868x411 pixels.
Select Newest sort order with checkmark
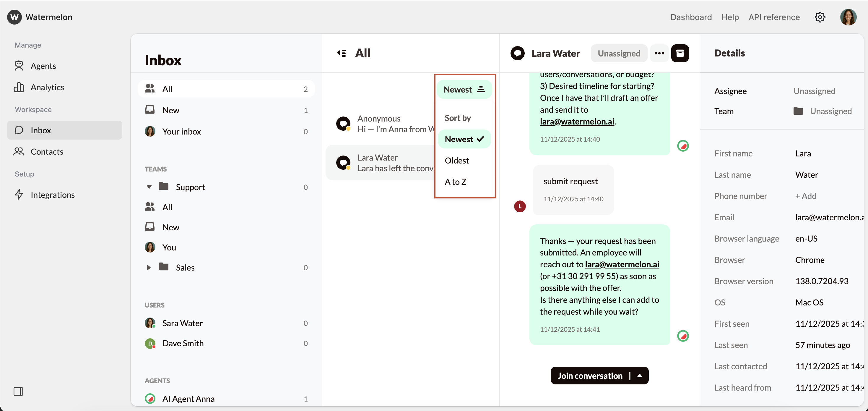coord(464,139)
